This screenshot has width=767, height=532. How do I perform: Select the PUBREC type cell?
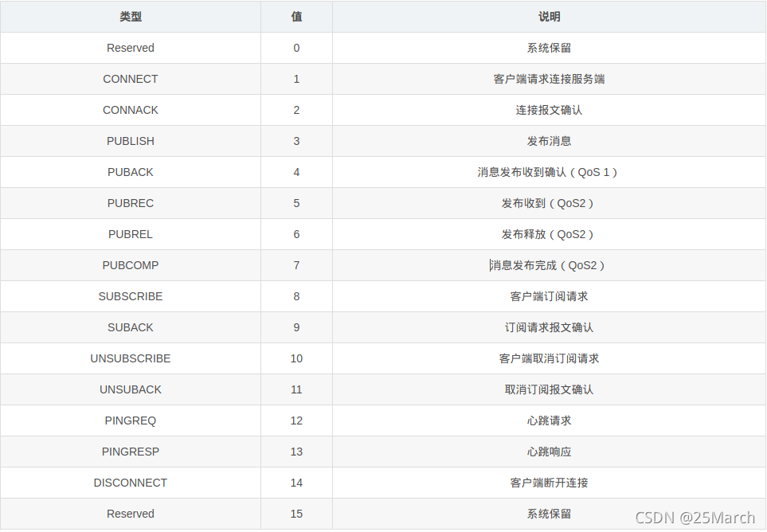pos(131,203)
